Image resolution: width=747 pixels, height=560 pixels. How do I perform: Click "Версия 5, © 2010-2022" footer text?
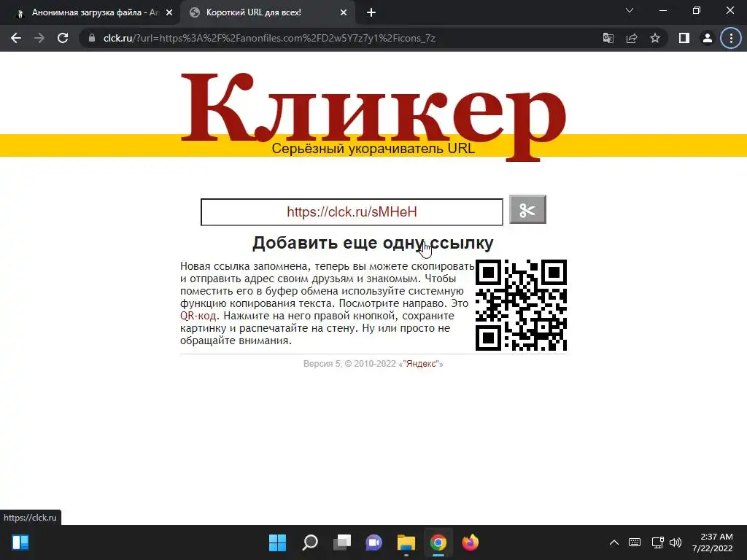coord(349,364)
